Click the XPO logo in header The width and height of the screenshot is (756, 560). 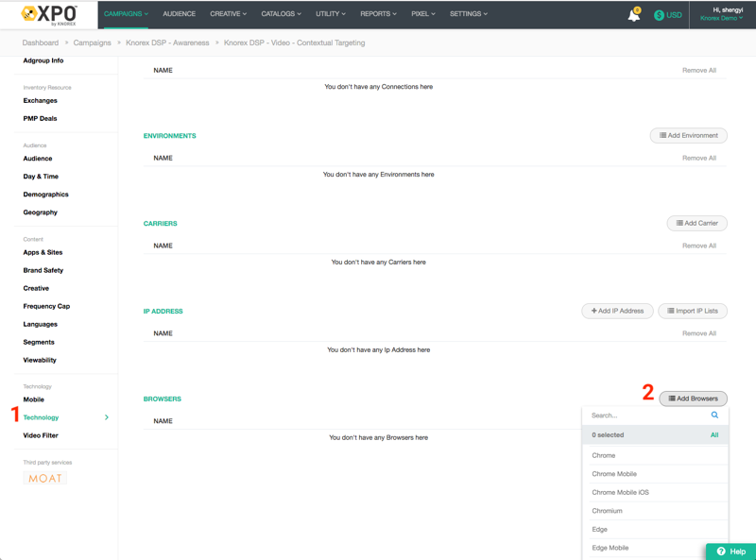[49, 14]
